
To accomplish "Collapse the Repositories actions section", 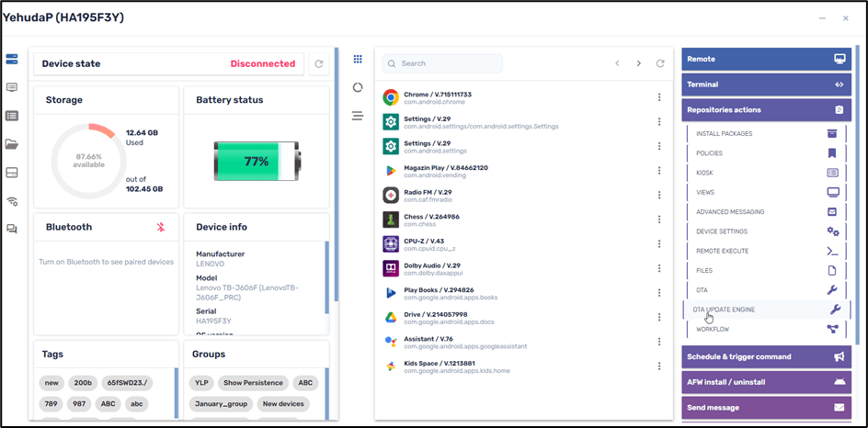I will tap(766, 110).
